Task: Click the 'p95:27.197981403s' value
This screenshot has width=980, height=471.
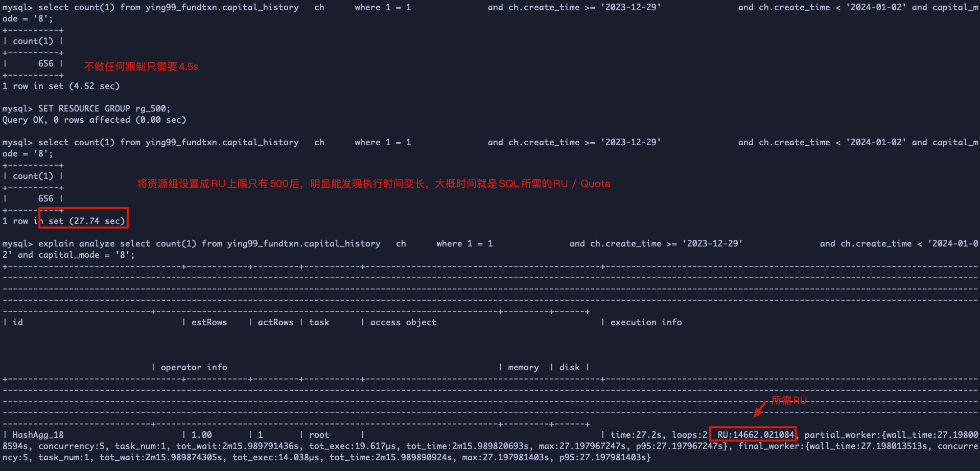Action: pyautogui.click(x=603, y=457)
